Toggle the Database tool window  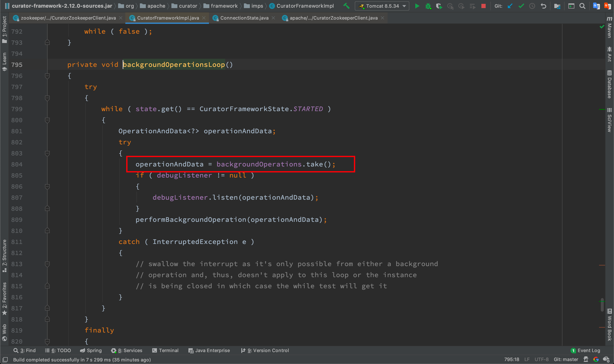pyautogui.click(x=609, y=85)
